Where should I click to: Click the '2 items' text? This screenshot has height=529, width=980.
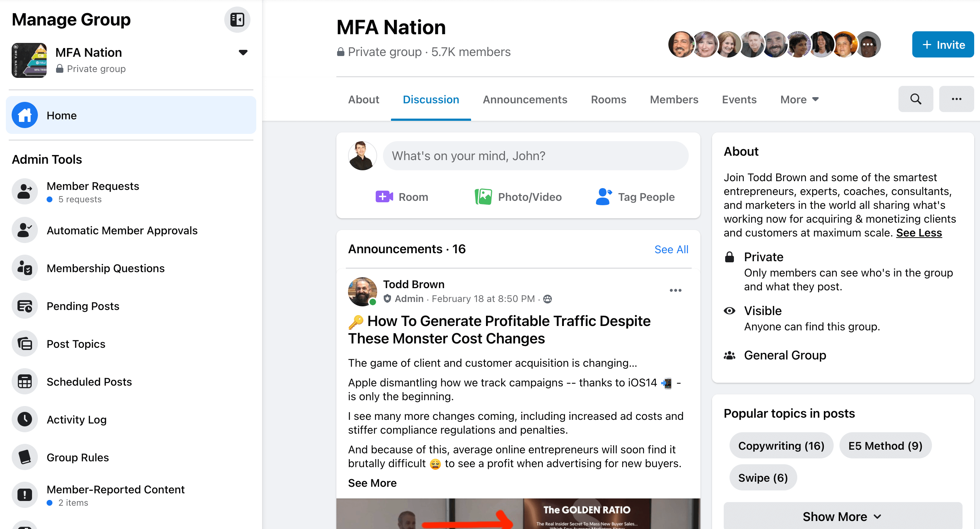[73, 503]
